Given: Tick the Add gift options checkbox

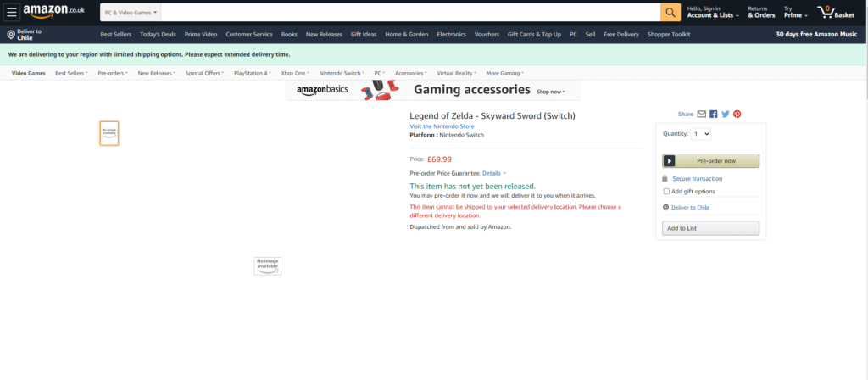Looking at the screenshot, I should pyautogui.click(x=666, y=192).
